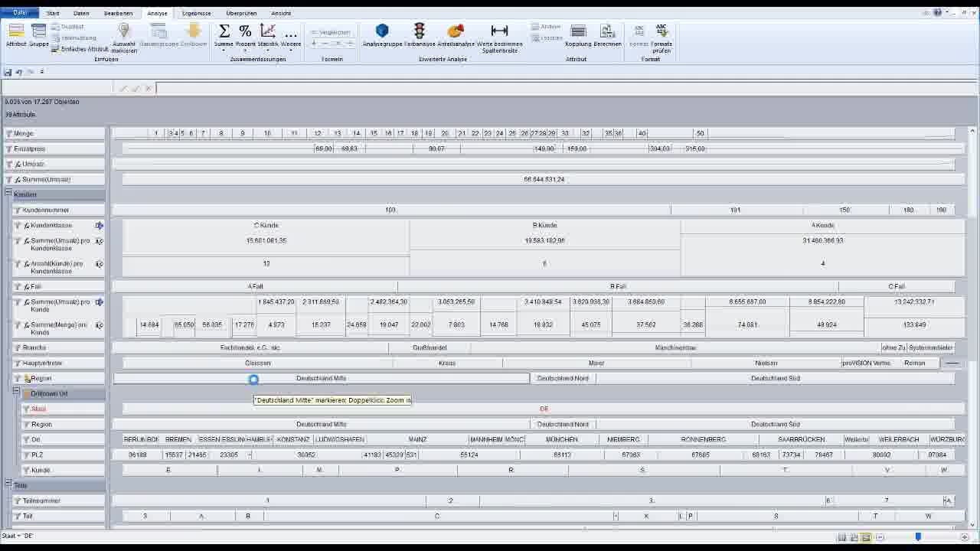Open the Summe dropdown arrow
980x551 pixels.
click(x=224, y=51)
